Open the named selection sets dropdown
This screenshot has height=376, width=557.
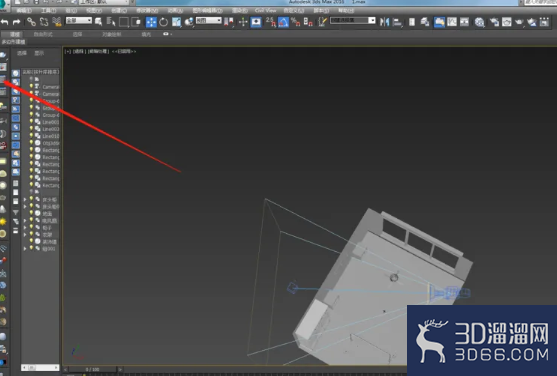tap(353, 21)
